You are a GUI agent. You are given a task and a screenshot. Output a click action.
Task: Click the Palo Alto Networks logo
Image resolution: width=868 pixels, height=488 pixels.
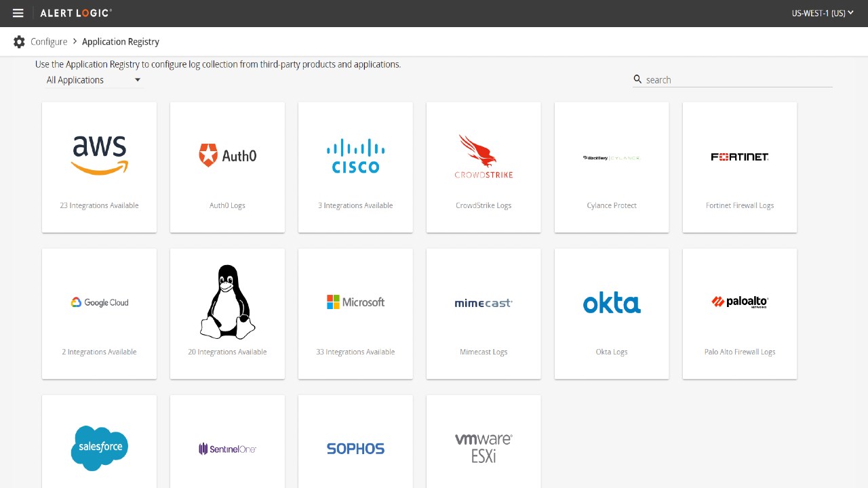click(x=740, y=302)
